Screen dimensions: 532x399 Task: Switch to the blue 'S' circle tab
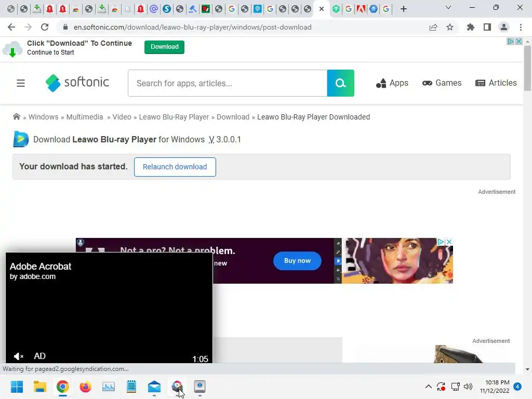[x=167, y=9]
